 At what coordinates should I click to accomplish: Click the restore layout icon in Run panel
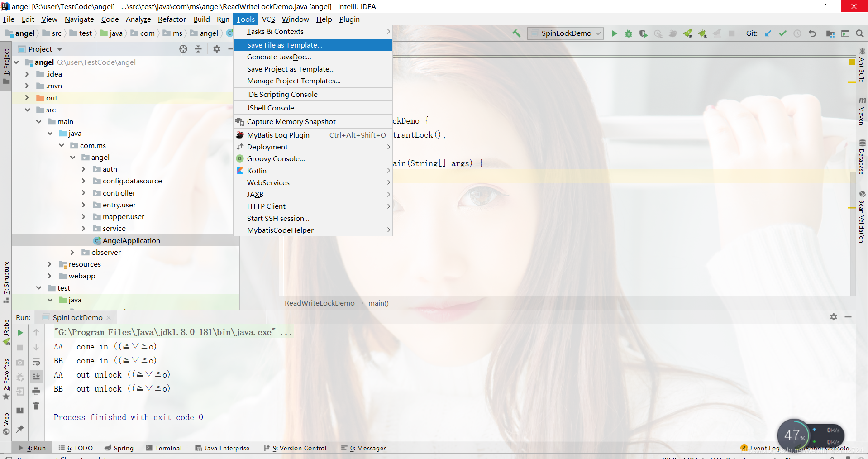pos(20,411)
